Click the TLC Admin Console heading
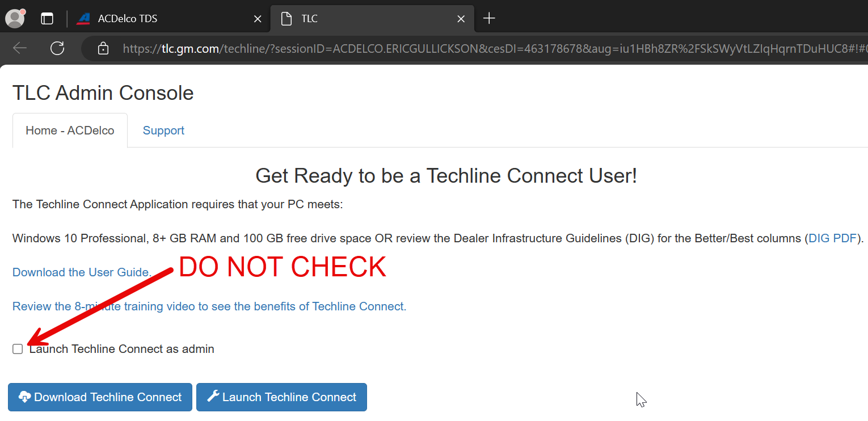Screen dimensions: 868x421 click(103, 93)
